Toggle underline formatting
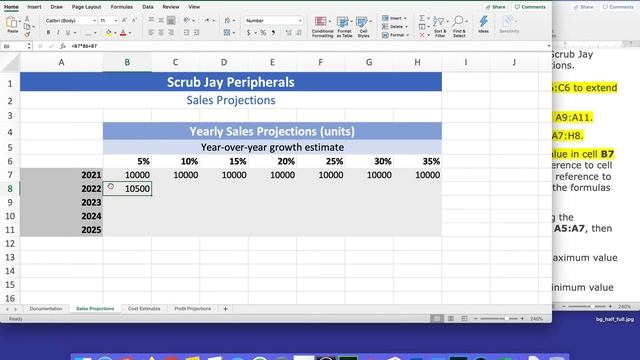Screen dimensions: 640x360 [x=68, y=33]
